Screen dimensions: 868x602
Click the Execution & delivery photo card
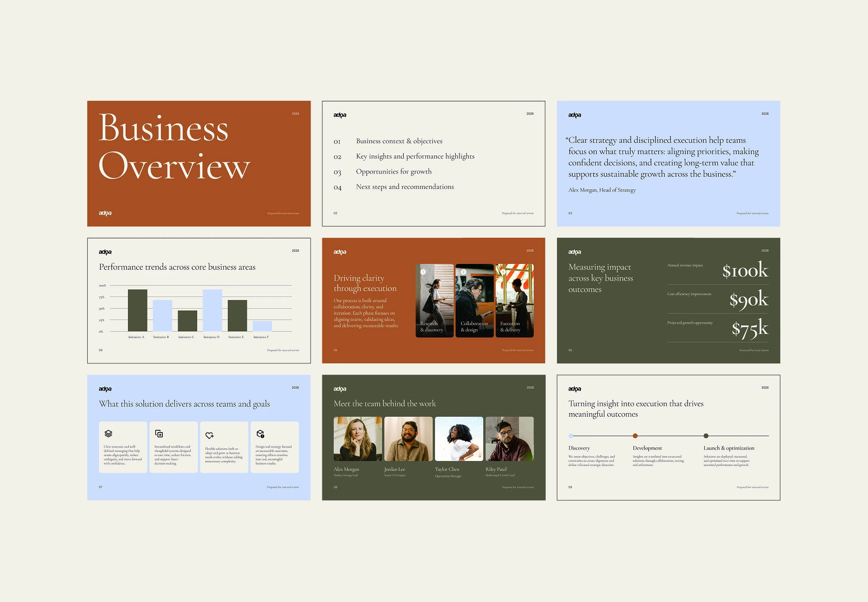(514, 301)
